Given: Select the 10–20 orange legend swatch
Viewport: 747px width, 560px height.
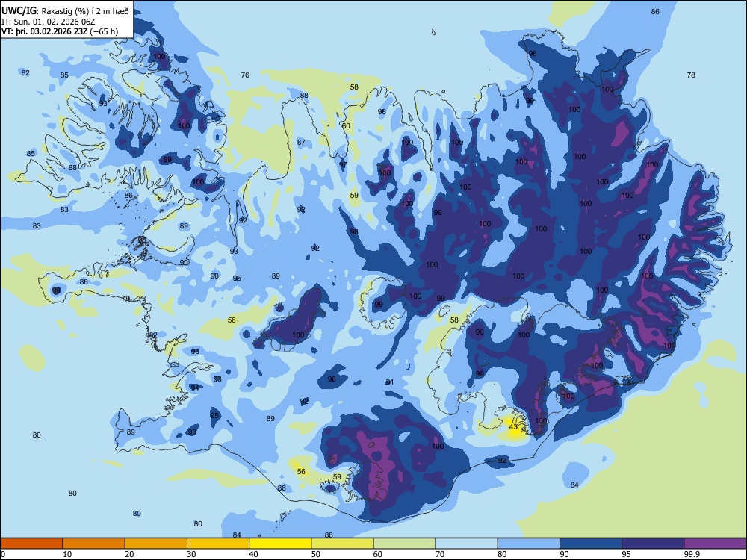Looking at the screenshot, I should [94, 544].
